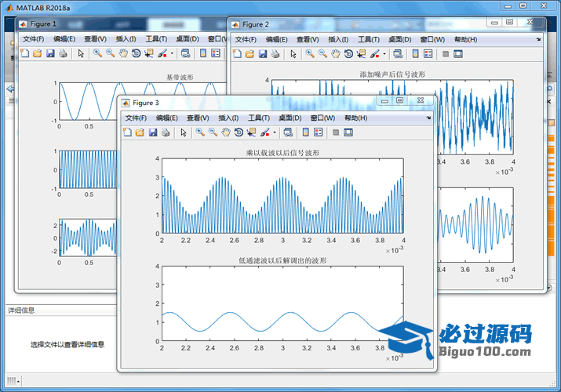The width and height of the screenshot is (561, 392).
Task: Expand Brush color dropdown arrow in Figure 2
Action: [384, 54]
